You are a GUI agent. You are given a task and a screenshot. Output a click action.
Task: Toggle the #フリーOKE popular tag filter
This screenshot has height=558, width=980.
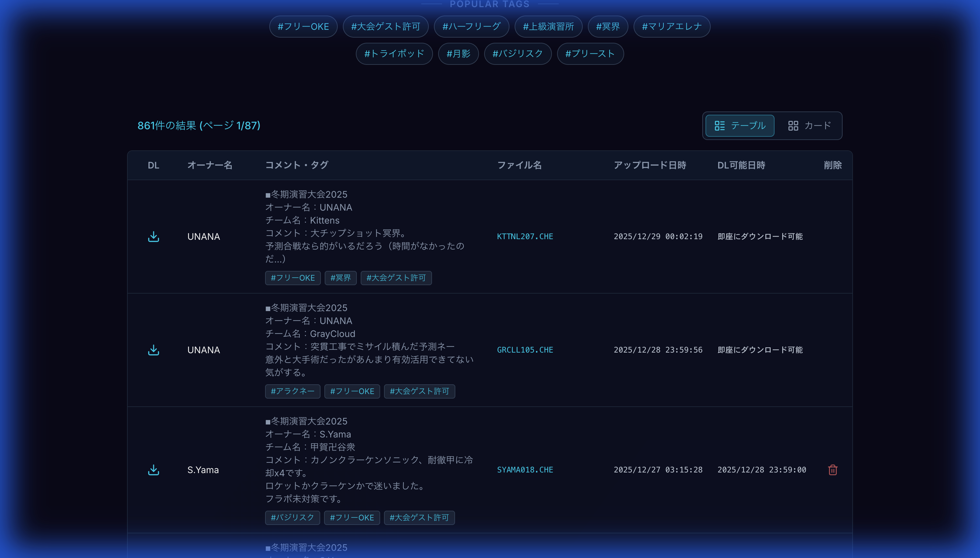[303, 27]
